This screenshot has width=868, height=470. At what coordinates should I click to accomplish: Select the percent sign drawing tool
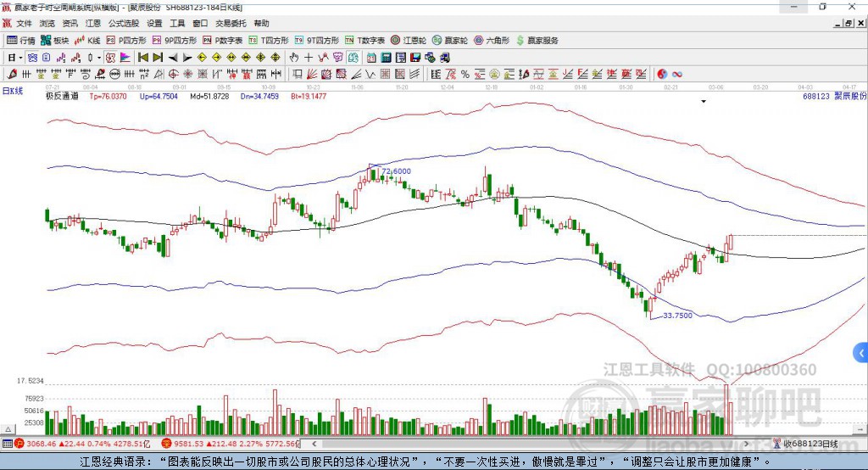click(x=465, y=75)
